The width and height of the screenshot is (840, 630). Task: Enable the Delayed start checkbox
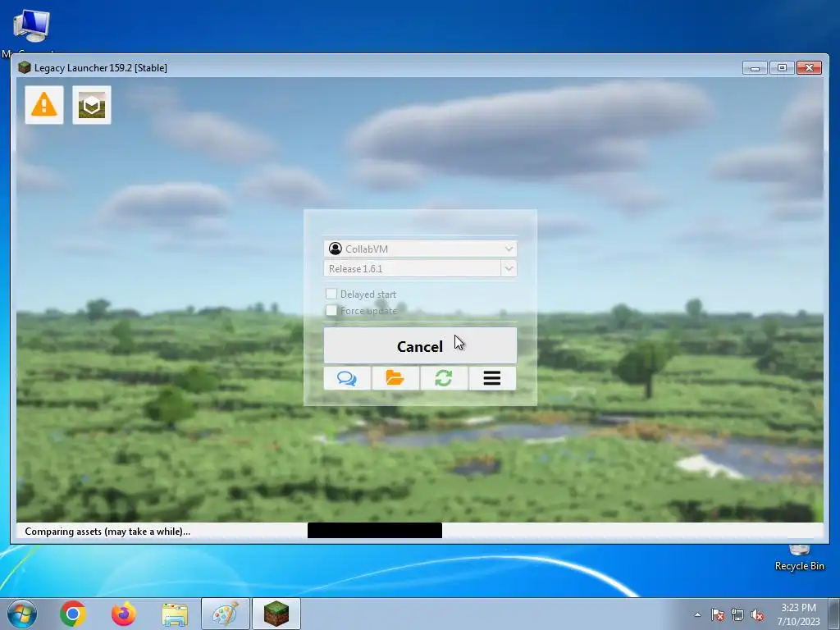tap(331, 294)
